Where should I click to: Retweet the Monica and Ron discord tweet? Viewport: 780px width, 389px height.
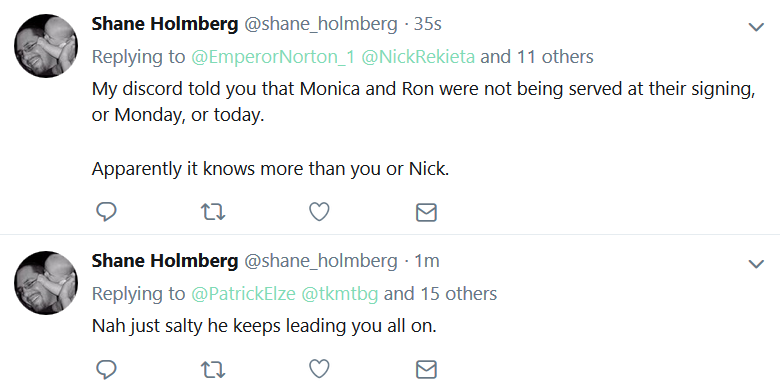pyautogui.click(x=213, y=212)
